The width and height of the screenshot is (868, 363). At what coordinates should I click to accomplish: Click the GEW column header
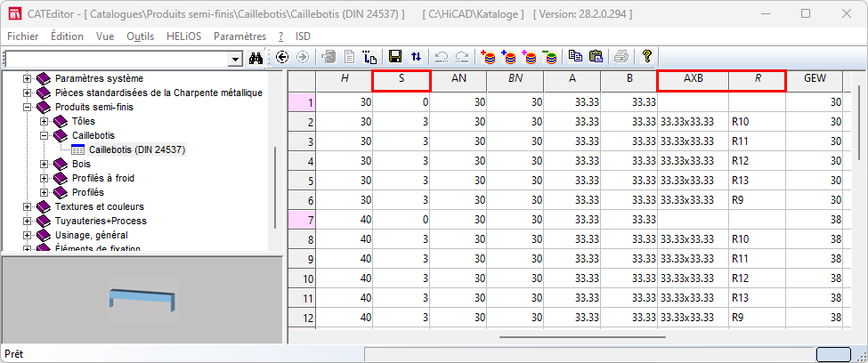tap(815, 81)
